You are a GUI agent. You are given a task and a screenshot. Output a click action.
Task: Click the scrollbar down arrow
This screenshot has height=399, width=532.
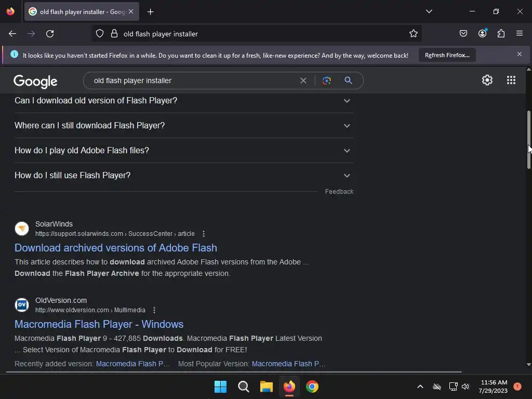point(528,365)
